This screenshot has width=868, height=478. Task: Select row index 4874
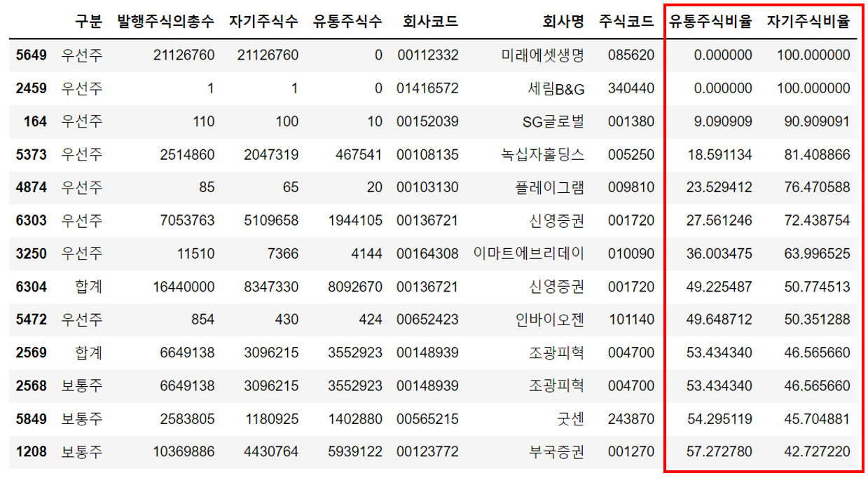coord(32,187)
